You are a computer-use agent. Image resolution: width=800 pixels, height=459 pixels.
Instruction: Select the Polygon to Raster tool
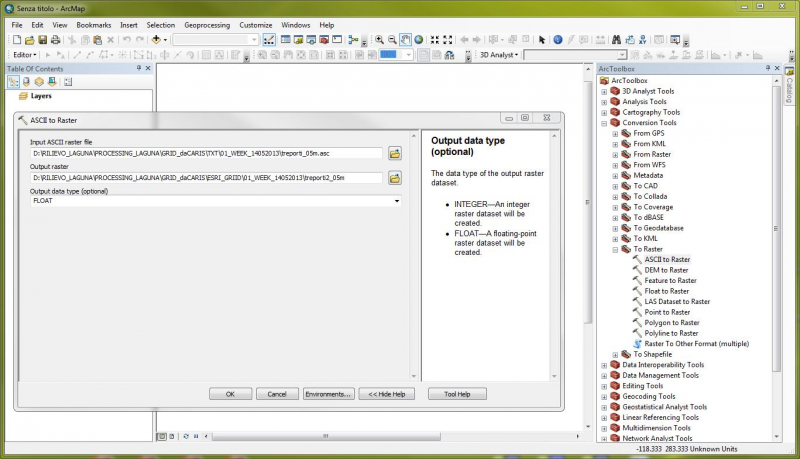671,323
